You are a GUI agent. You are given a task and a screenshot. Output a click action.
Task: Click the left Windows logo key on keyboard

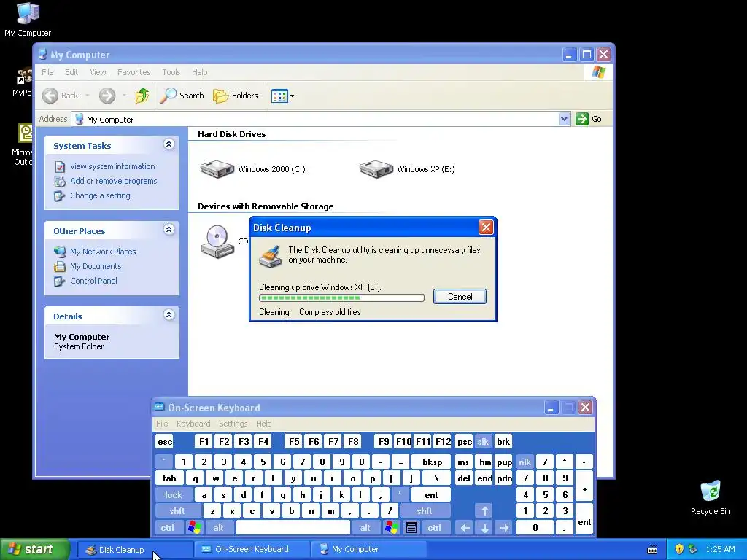(x=194, y=528)
